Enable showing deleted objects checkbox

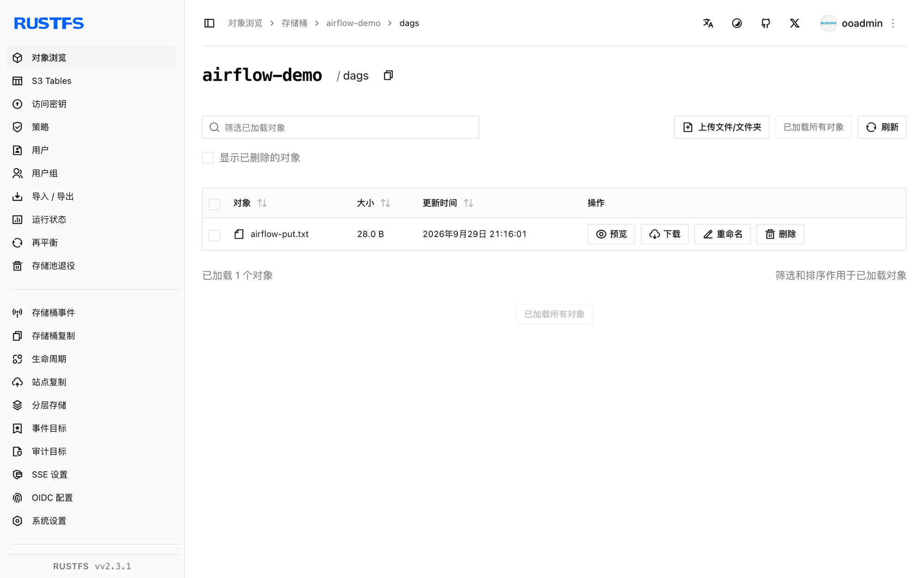(x=208, y=158)
